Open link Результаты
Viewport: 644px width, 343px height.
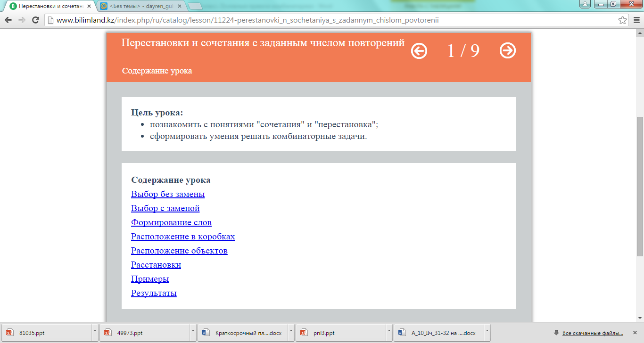[154, 293]
